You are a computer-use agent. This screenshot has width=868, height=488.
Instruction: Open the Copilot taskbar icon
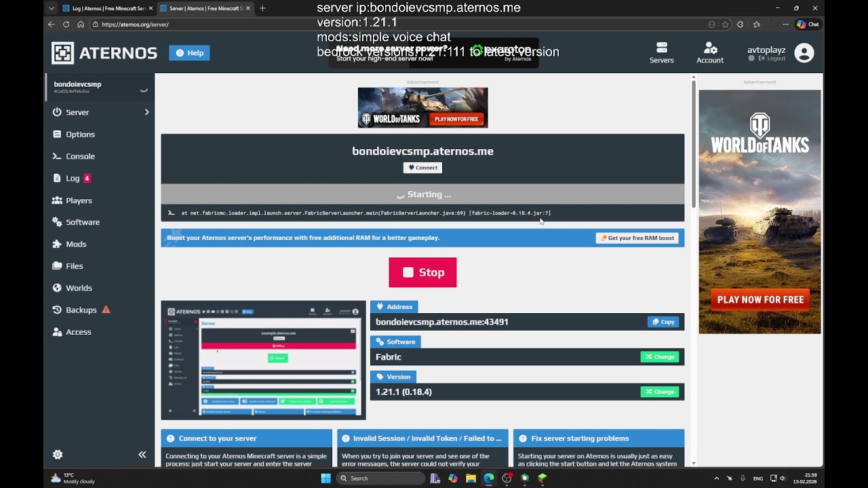click(452, 478)
